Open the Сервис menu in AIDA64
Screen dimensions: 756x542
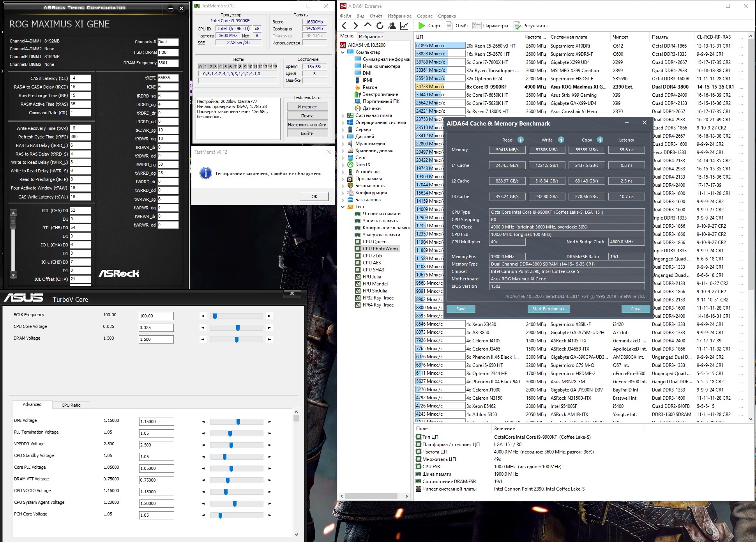click(424, 16)
